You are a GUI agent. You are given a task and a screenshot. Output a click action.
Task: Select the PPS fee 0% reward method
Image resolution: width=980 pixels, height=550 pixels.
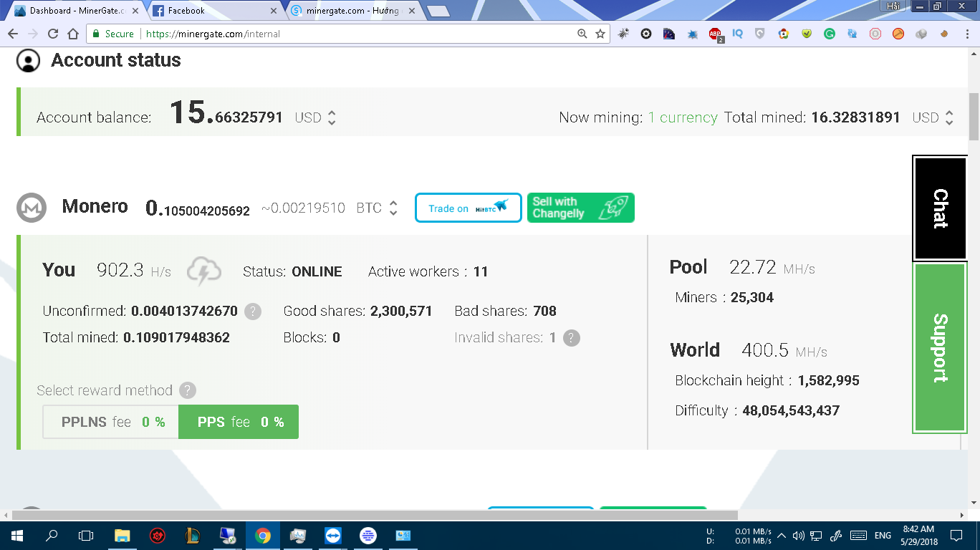pos(239,422)
